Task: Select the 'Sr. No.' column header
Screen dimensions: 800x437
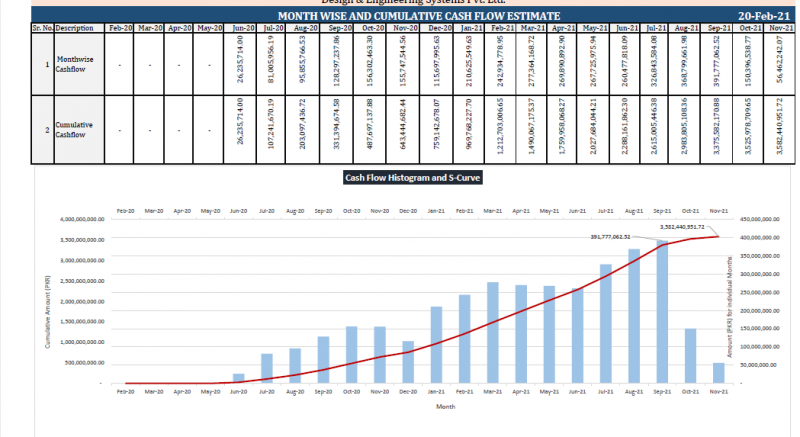Action: click(42, 28)
